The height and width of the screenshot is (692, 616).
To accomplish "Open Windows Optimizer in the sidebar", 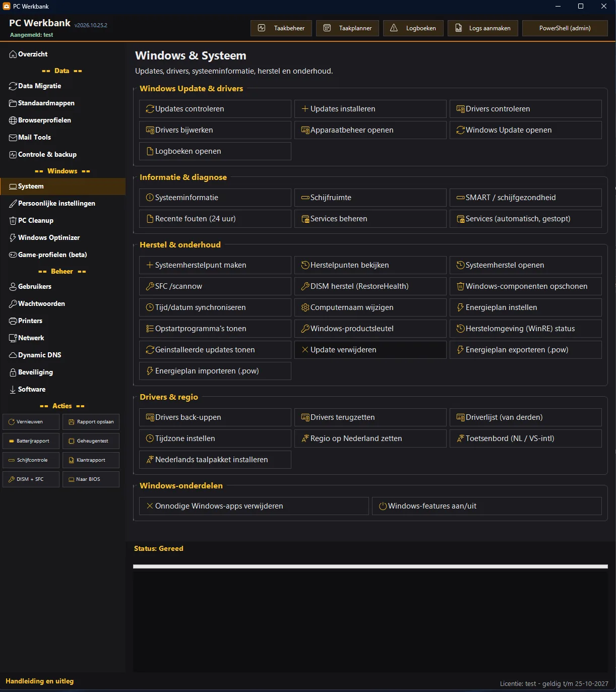I will (x=63, y=237).
